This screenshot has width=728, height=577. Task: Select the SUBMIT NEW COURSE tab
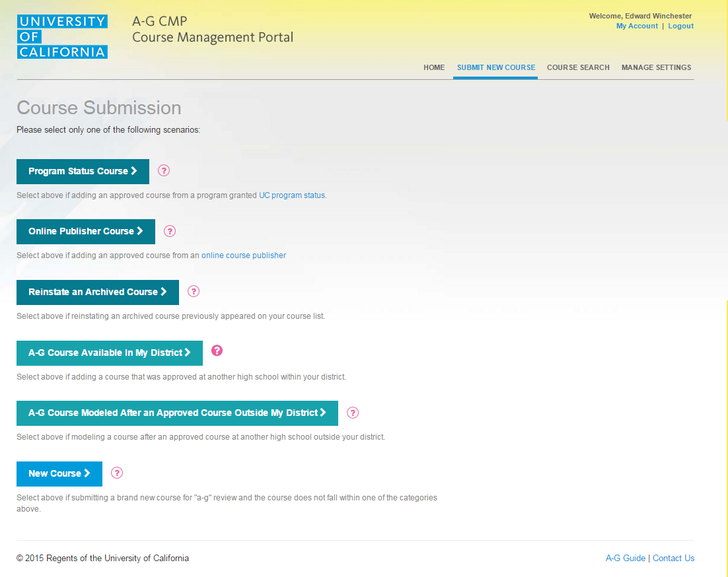[496, 68]
